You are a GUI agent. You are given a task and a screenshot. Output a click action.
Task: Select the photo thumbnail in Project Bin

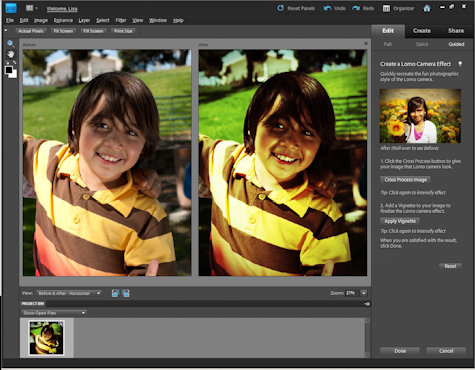pos(46,337)
